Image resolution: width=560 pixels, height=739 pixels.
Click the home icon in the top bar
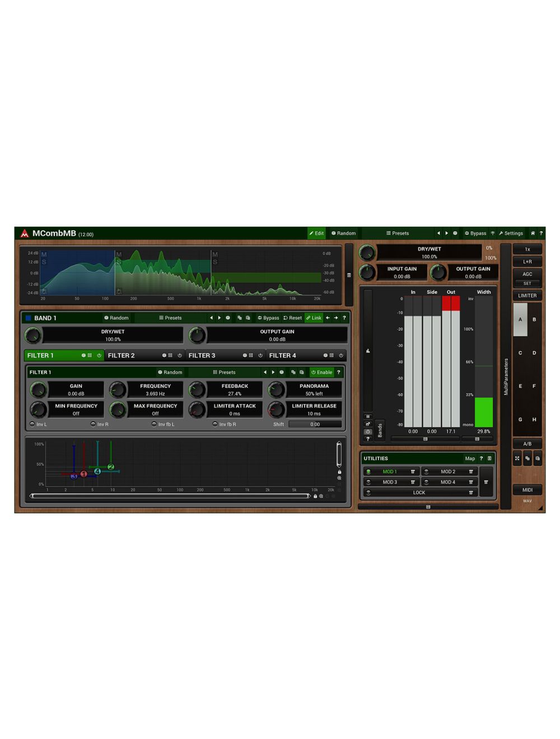coord(533,233)
